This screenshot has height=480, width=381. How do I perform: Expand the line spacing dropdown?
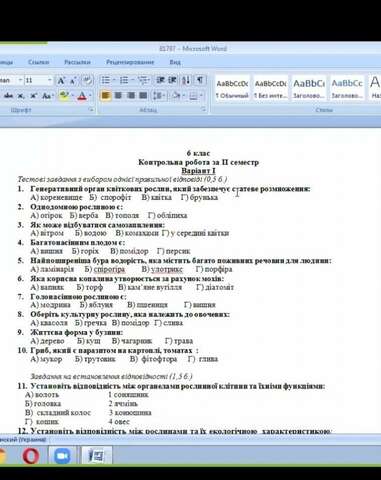click(159, 96)
